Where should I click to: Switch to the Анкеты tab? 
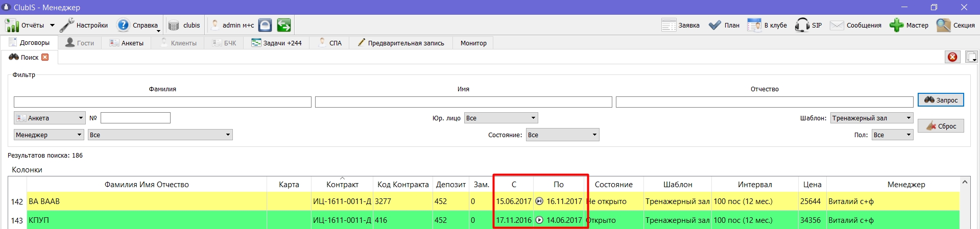click(x=127, y=43)
